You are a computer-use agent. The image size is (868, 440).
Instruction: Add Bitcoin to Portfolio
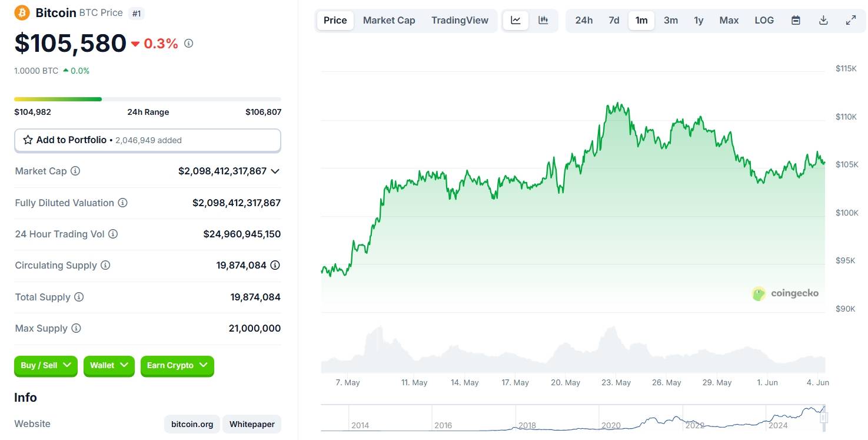coord(147,140)
